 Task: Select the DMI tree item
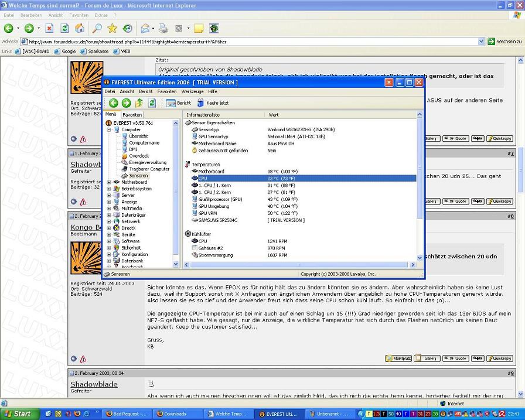[133, 149]
